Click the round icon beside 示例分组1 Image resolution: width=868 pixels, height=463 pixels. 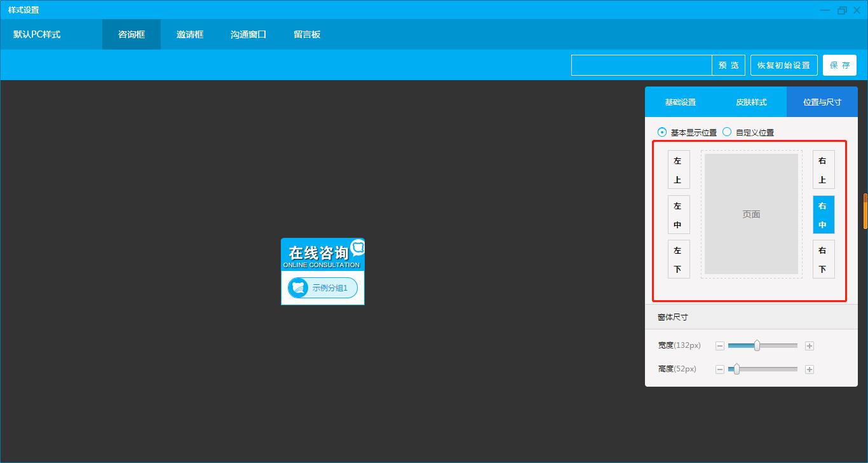[x=298, y=288]
